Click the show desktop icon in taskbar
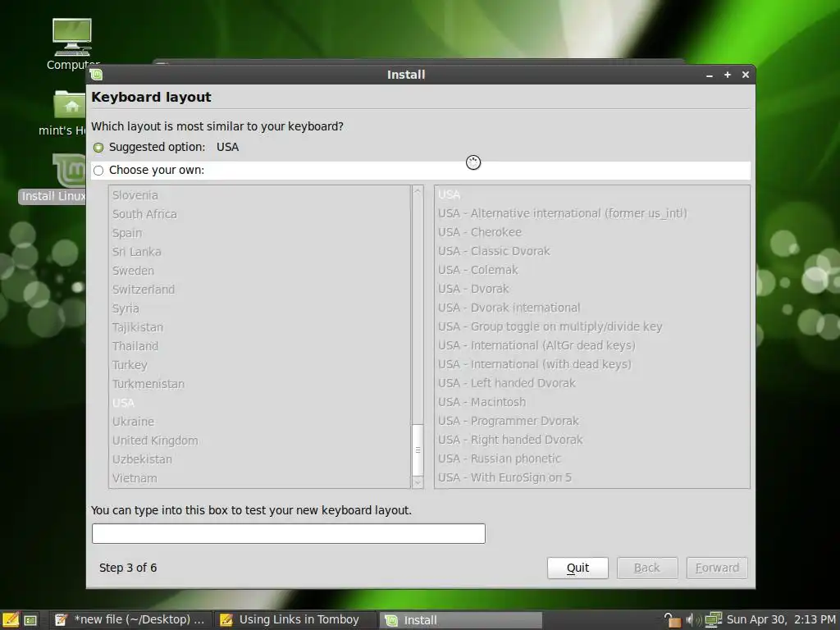Screen dimensions: 840x630 31,620
